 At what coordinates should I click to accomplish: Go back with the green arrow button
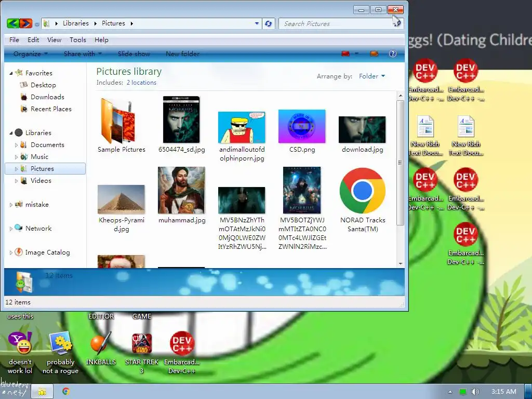point(13,23)
